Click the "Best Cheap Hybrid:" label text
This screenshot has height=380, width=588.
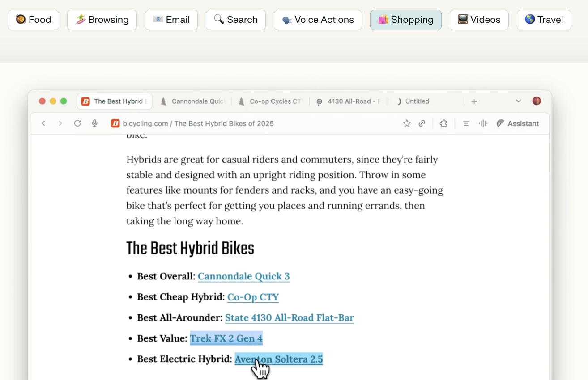(181, 297)
